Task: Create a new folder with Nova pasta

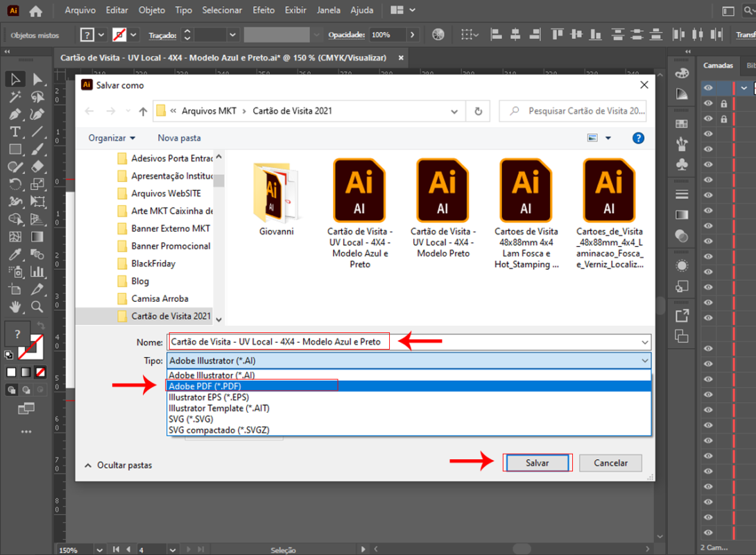Action: 179,138
